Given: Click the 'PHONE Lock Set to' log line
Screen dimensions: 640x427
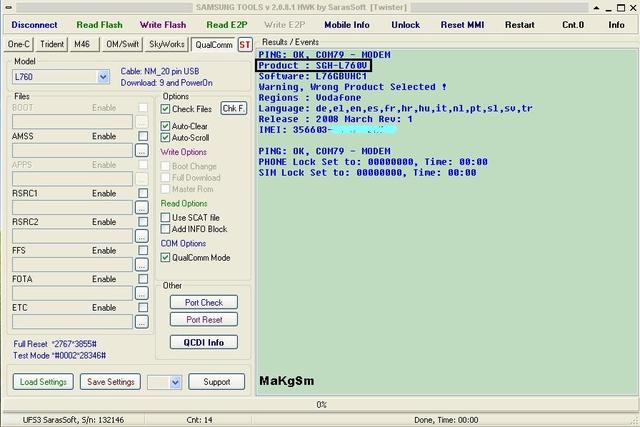Looking at the screenshot, I should tap(373, 162).
